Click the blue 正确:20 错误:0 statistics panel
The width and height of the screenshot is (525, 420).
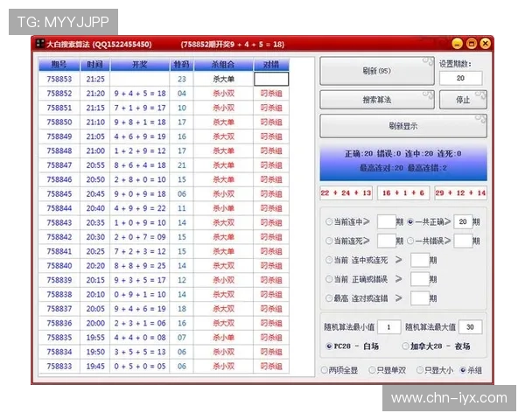point(403,161)
